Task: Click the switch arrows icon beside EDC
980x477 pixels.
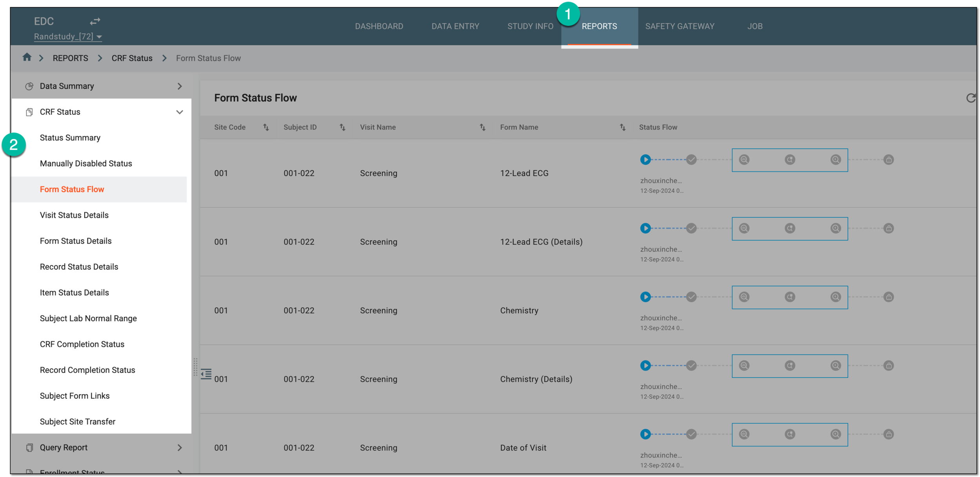Action: [95, 21]
